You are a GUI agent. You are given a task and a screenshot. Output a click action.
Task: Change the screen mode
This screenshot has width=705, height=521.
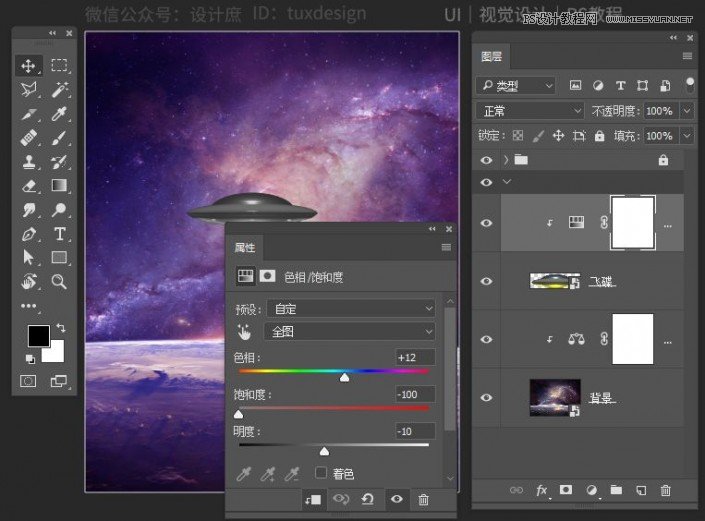click(58, 381)
